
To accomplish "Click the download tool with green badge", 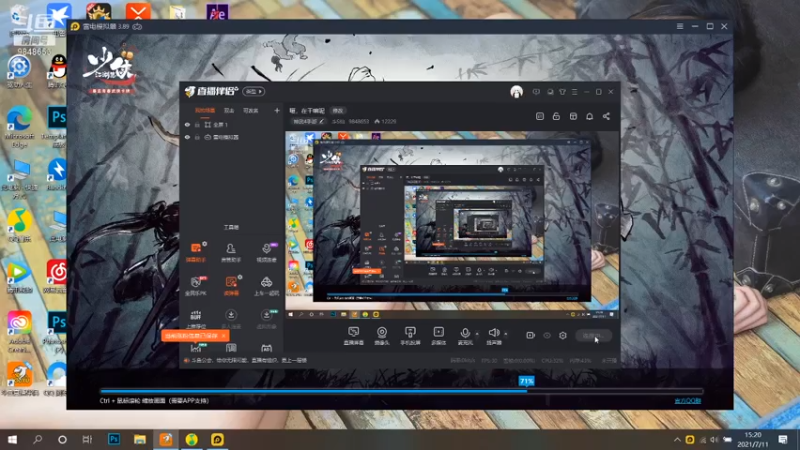I will 266,319.
